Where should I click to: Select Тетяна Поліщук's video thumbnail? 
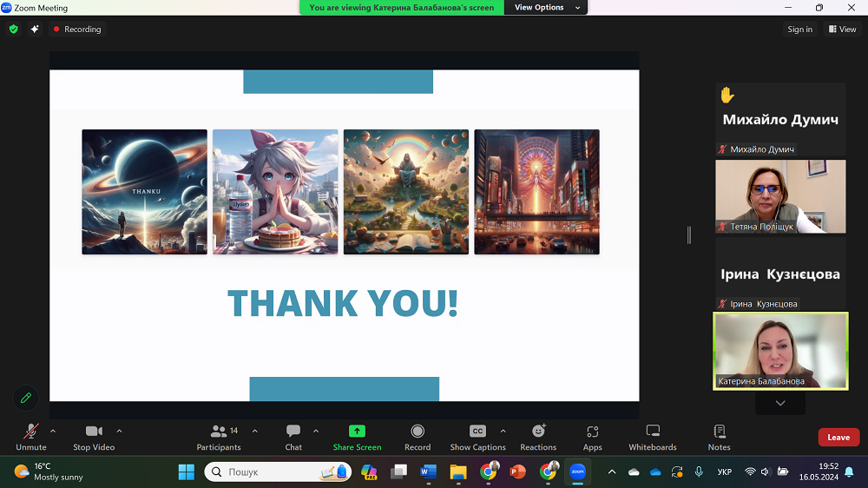click(x=780, y=196)
